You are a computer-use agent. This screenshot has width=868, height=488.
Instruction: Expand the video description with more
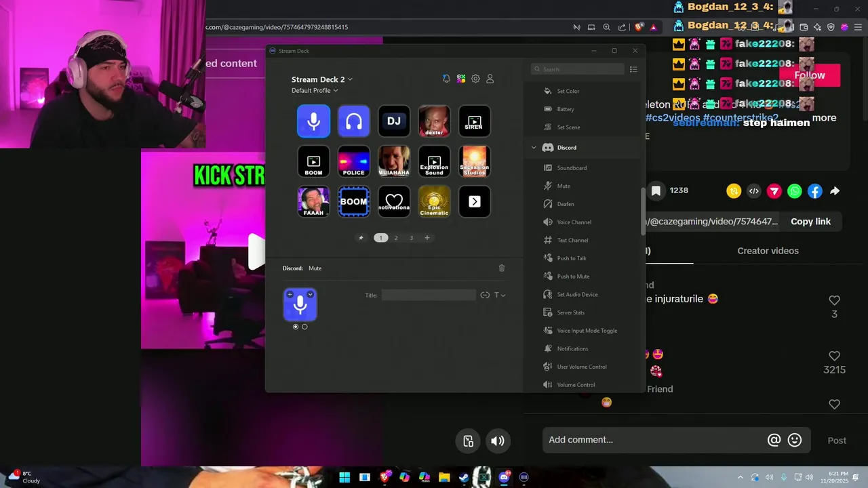(824, 118)
